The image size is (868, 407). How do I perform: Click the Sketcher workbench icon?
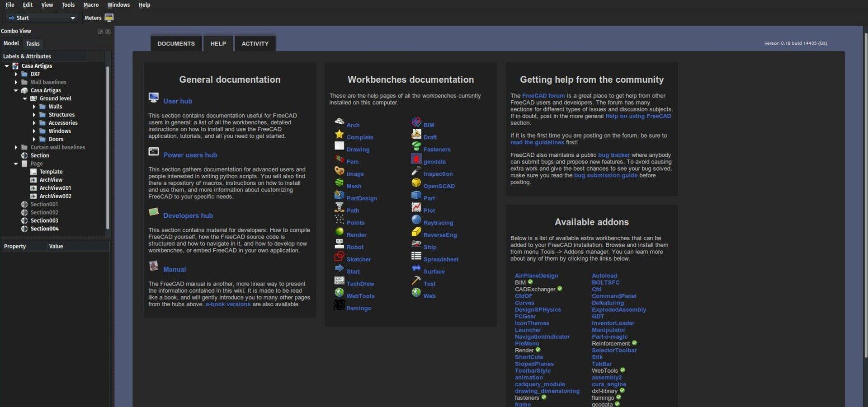coord(339,257)
